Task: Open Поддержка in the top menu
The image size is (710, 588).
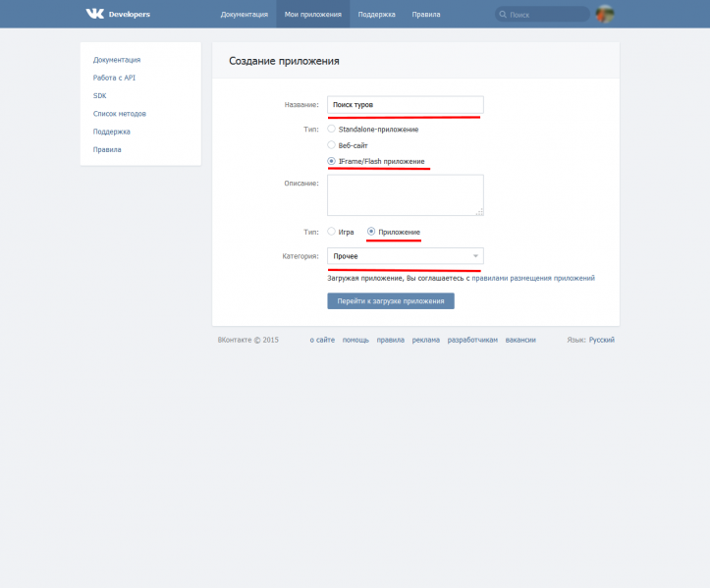Action: tap(377, 15)
